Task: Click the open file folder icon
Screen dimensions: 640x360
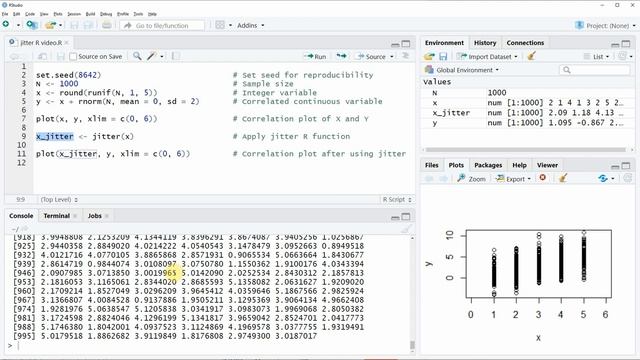Action: point(50,25)
